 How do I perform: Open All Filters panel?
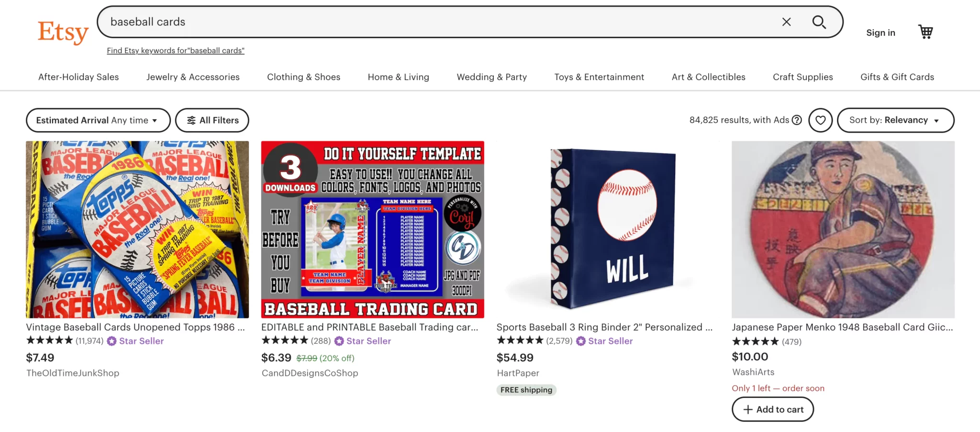pyautogui.click(x=212, y=120)
